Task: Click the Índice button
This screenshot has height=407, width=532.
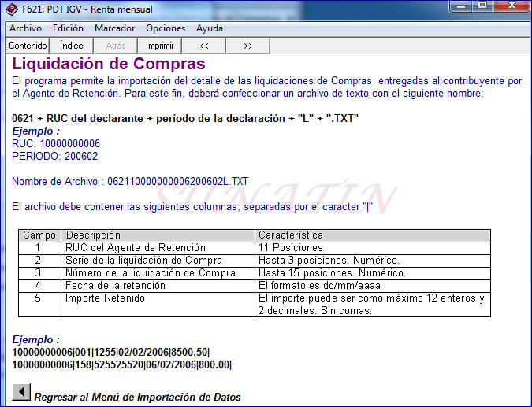Action: coord(72,46)
